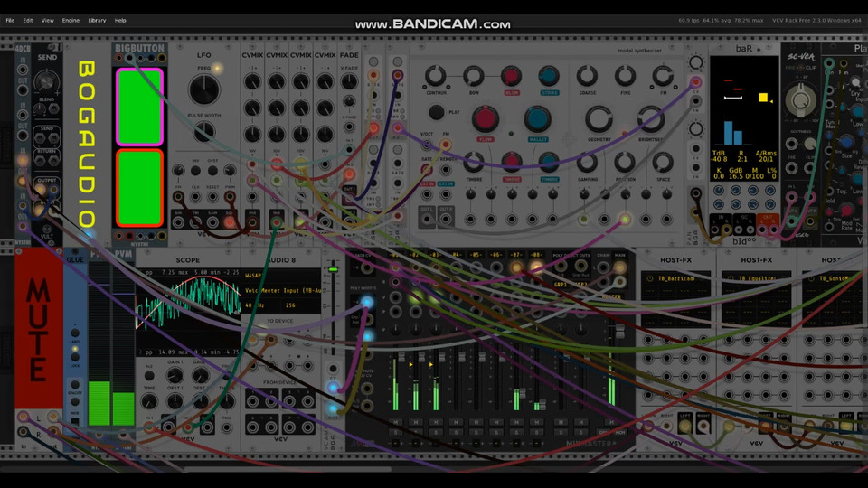868x488 pixels.
Task: Click the V/OCT input jack
Action: (426, 145)
